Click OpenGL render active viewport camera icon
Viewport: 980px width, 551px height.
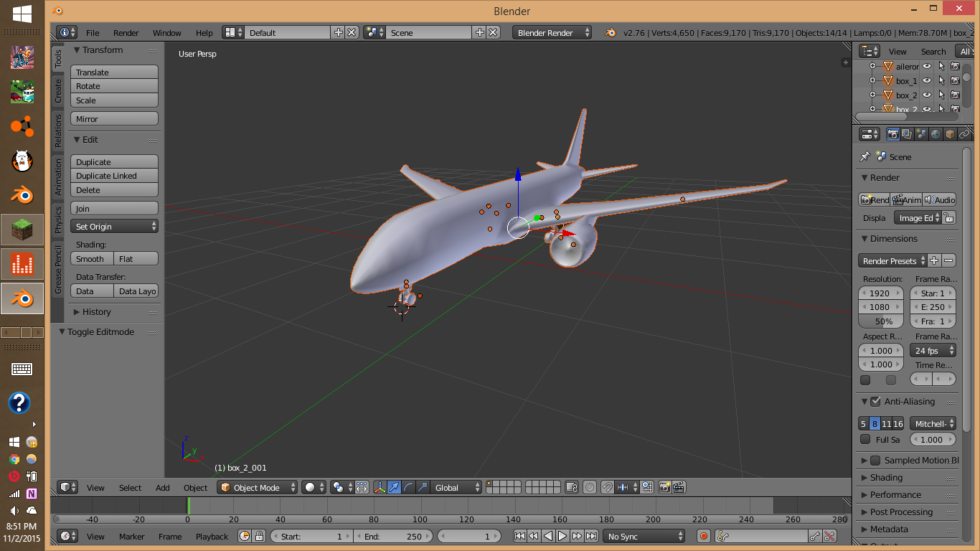[x=664, y=487]
